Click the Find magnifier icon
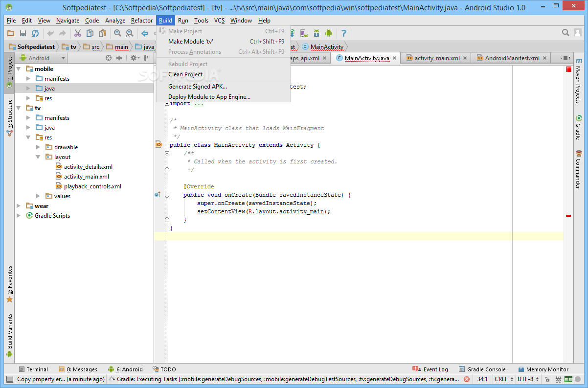Viewport: 588px width, 388px height. click(117, 33)
